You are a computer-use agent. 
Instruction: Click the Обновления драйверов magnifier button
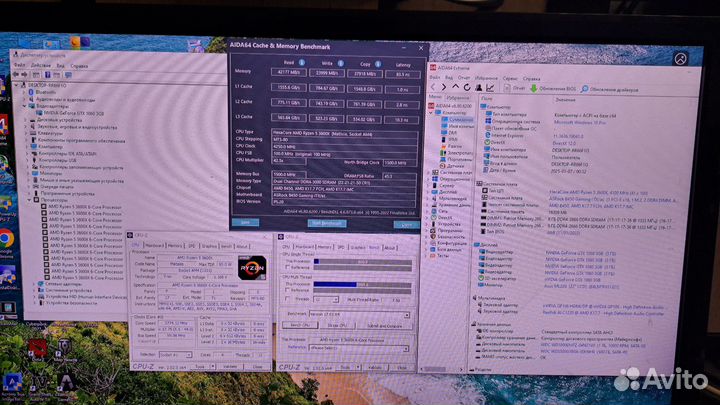[609, 89]
